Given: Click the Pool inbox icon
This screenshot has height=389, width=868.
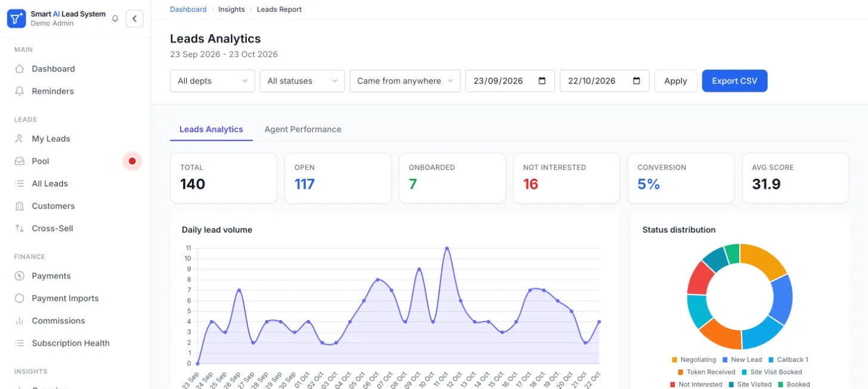Looking at the screenshot, I should [20, 161].
